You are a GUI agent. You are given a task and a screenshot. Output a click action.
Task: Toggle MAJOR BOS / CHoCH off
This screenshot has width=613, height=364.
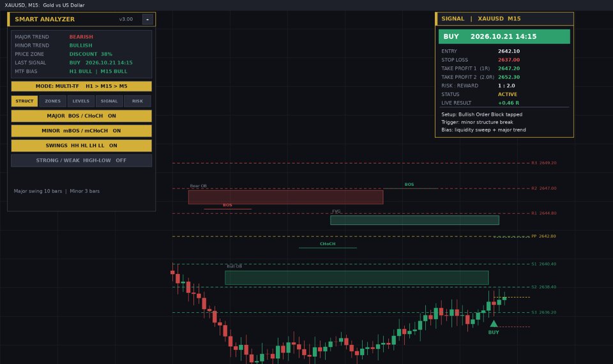pos(81,116)
